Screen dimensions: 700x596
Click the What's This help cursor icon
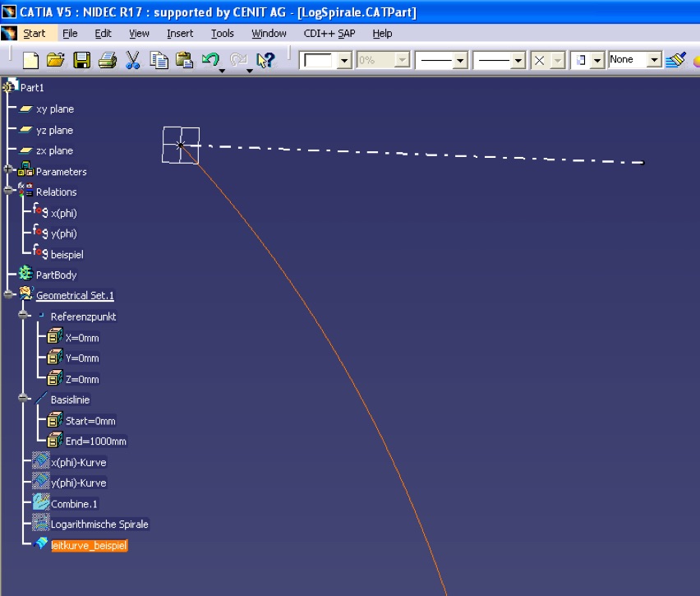point(265,60)
